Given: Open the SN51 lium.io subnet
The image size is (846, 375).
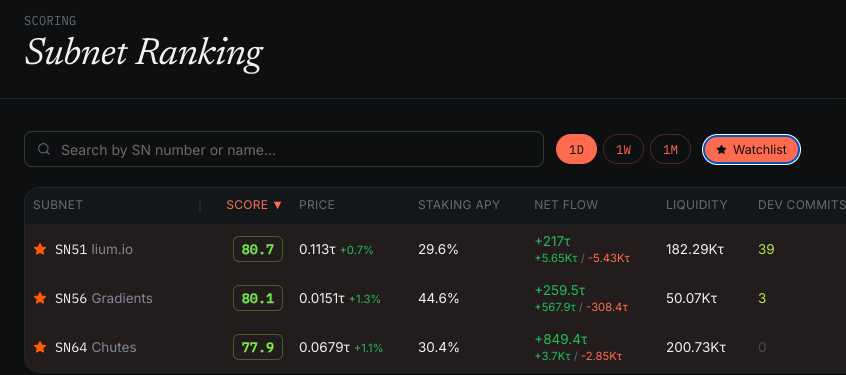Looking at the screenshot, I should click(94, 249).
